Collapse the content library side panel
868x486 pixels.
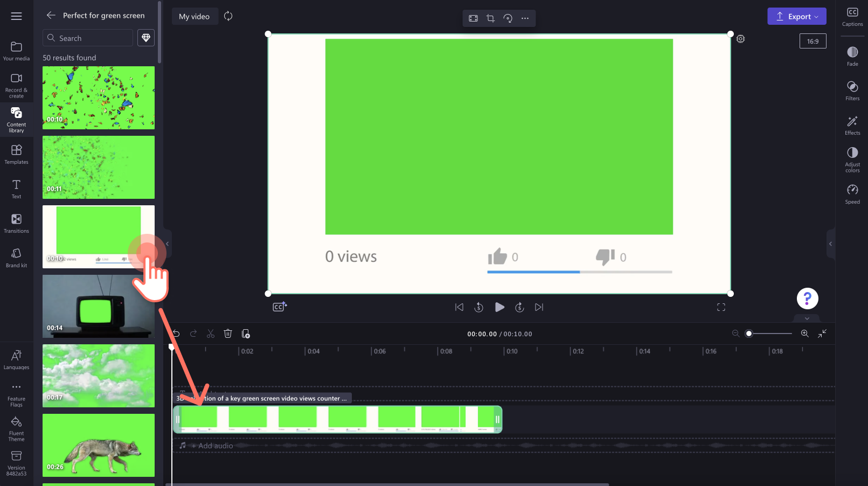[167, 244]
